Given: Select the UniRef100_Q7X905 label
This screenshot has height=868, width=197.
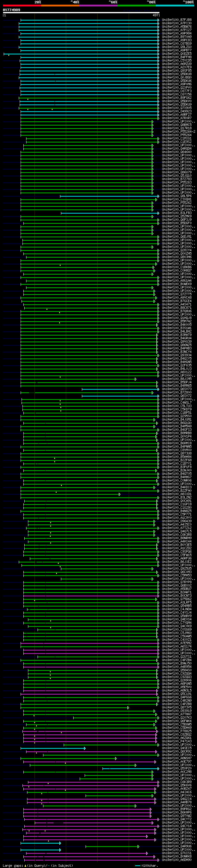Looking at the screenshot, I should point(176,108).
